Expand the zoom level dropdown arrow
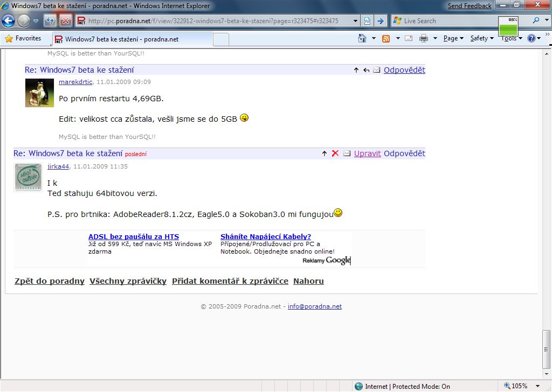Image resolution: width=552 pixels, height=392 pixels. (x=537, y=386)
